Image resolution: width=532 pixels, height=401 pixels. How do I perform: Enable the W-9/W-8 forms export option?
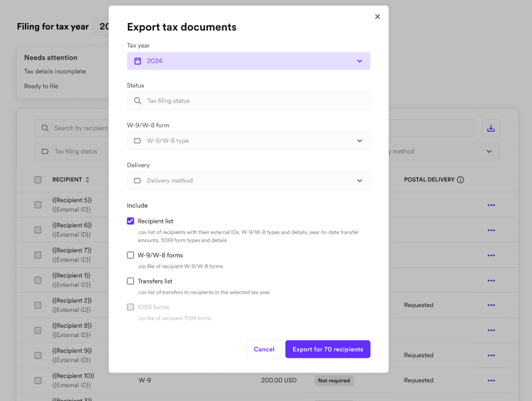130,255
